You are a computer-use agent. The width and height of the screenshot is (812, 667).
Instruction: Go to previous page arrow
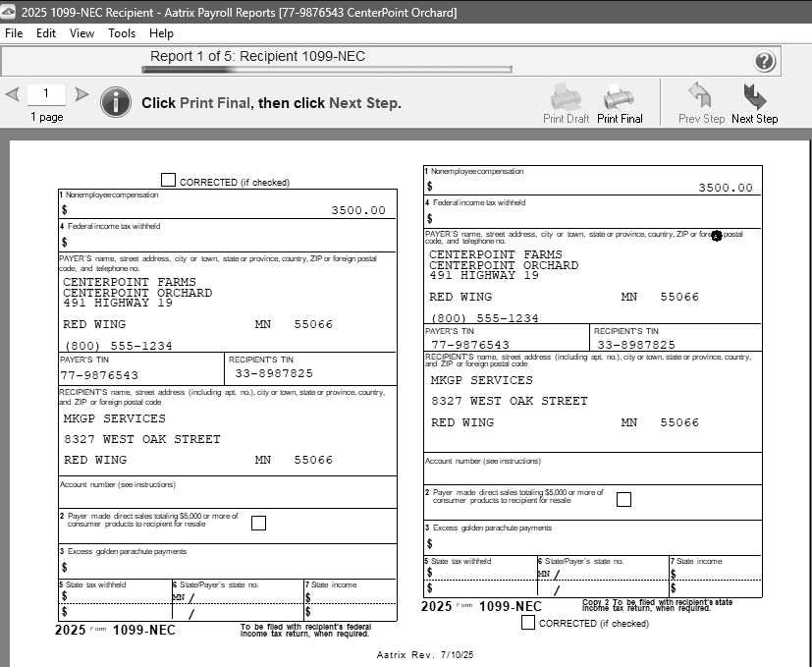pyautogui.click(x=12, y=95)
